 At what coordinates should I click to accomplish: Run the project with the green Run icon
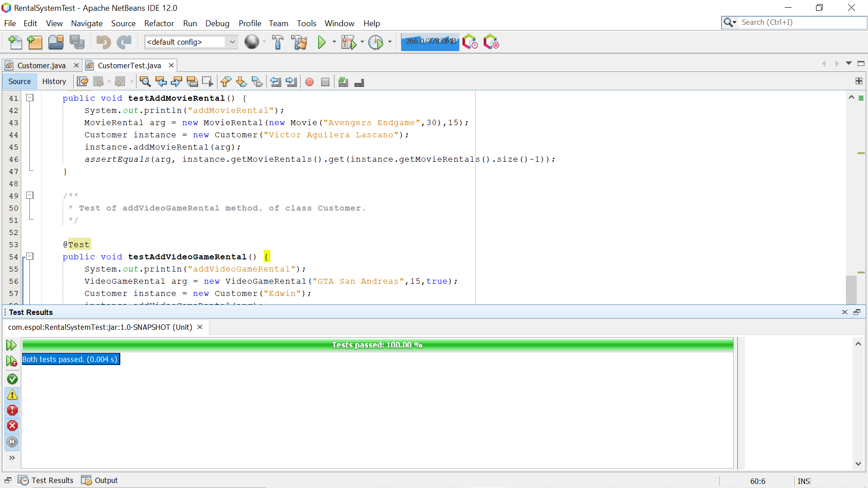pyautogui.click(x=321, y=42)
